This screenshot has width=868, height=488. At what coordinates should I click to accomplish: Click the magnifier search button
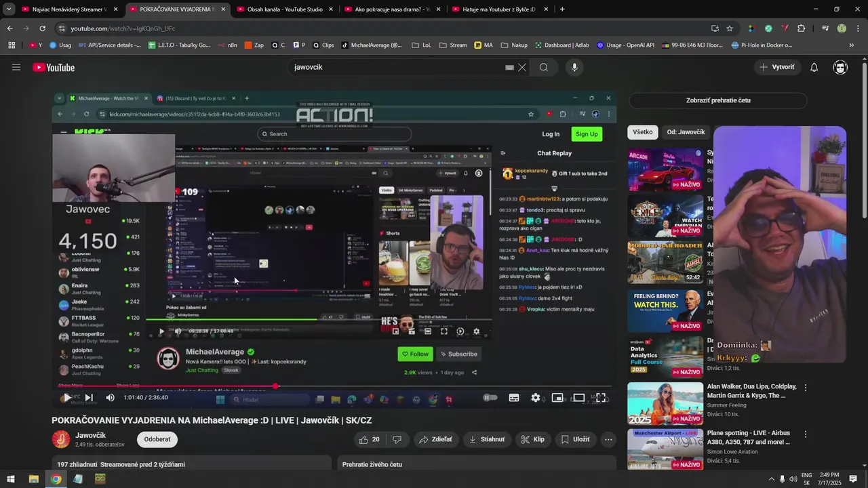pos(544,67)
